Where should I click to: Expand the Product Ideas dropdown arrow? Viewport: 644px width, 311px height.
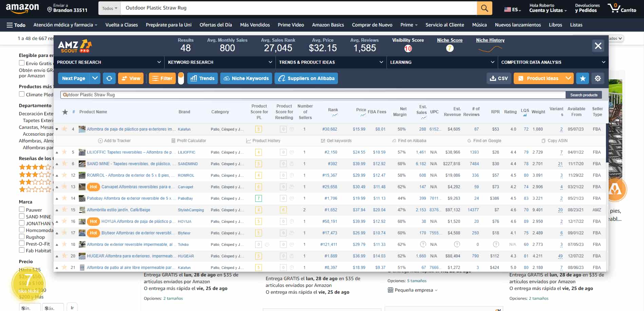[x=568, y=78]
